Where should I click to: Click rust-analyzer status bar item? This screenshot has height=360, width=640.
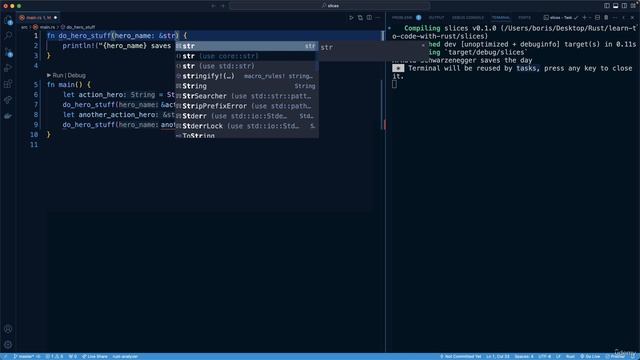coord(125,356)
